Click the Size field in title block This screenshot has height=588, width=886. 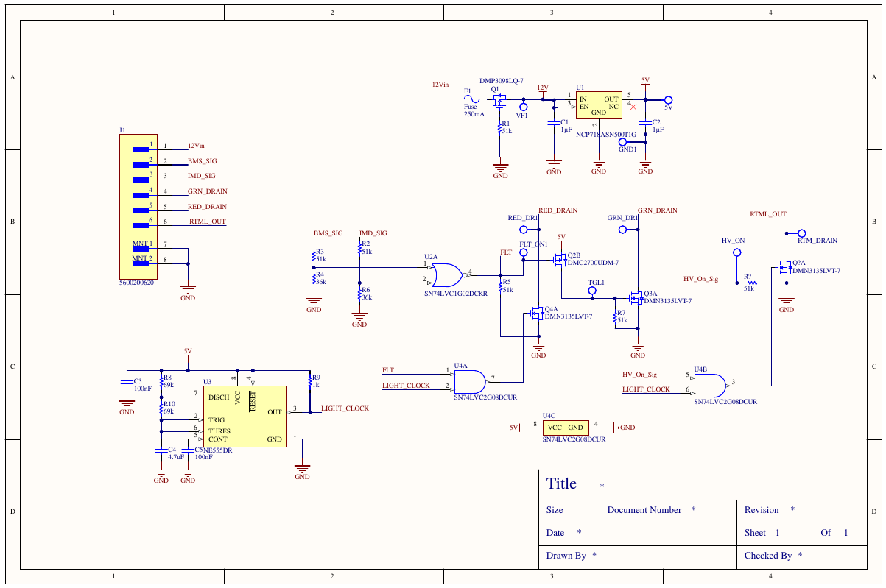[569, 511]
